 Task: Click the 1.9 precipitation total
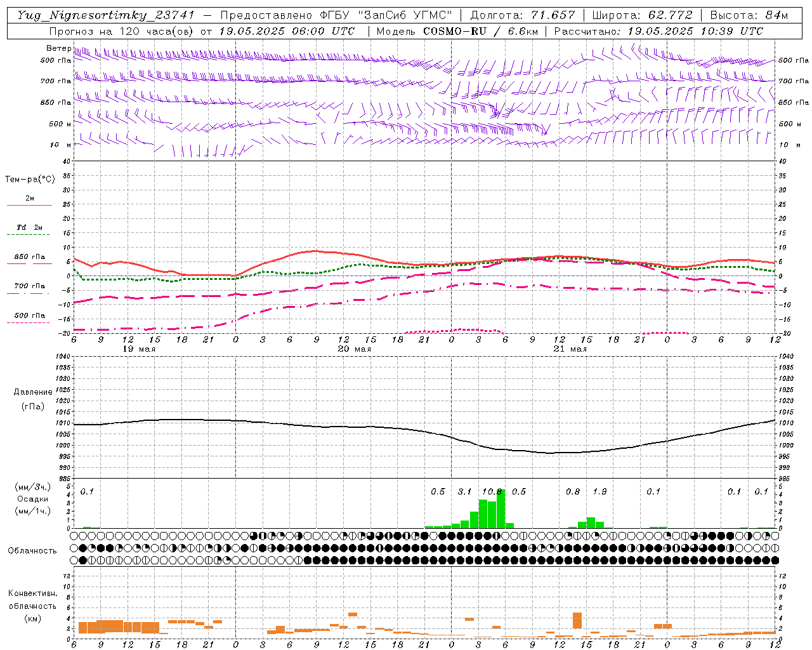coord(599,492)
